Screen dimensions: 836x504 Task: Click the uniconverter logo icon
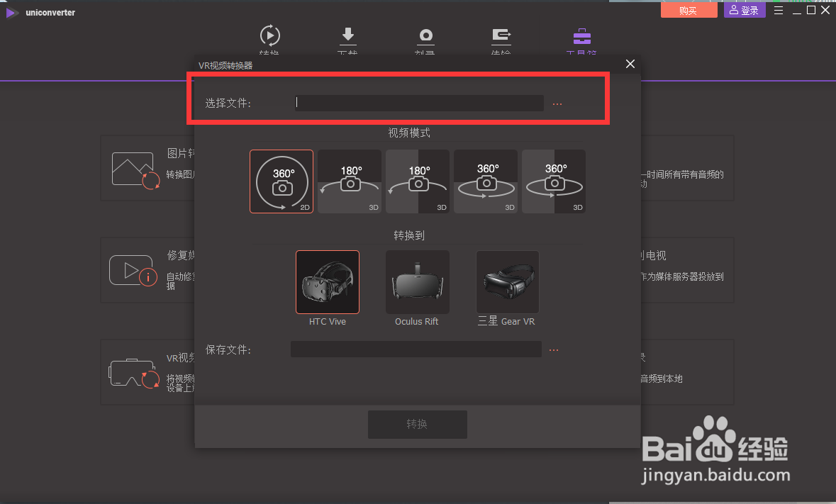click(x=12, y=12)
